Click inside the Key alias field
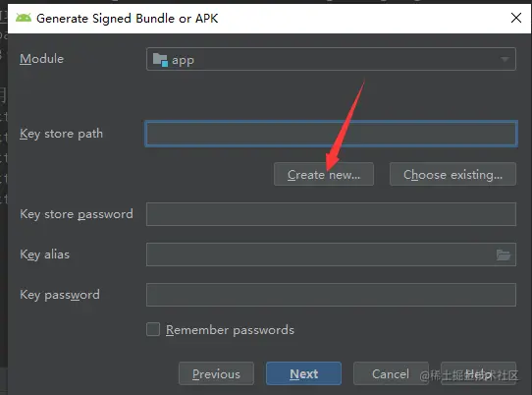532x395 pixels. point(321,254)
